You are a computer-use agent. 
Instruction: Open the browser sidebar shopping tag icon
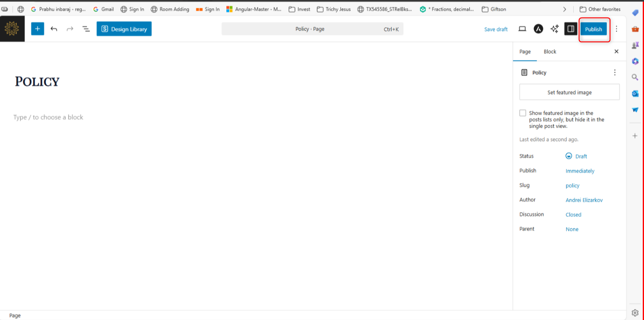pos(635,13)
